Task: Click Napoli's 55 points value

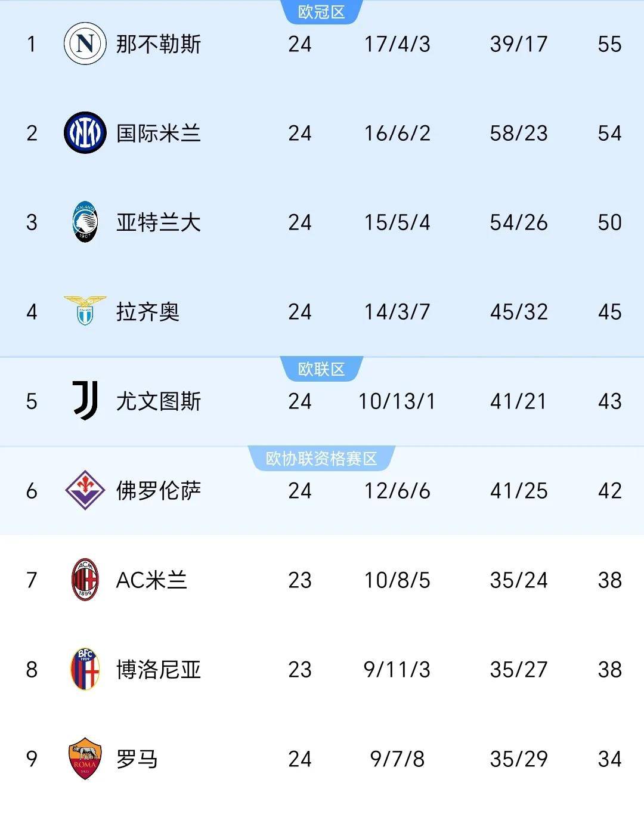Action: (x=609, y=44)
